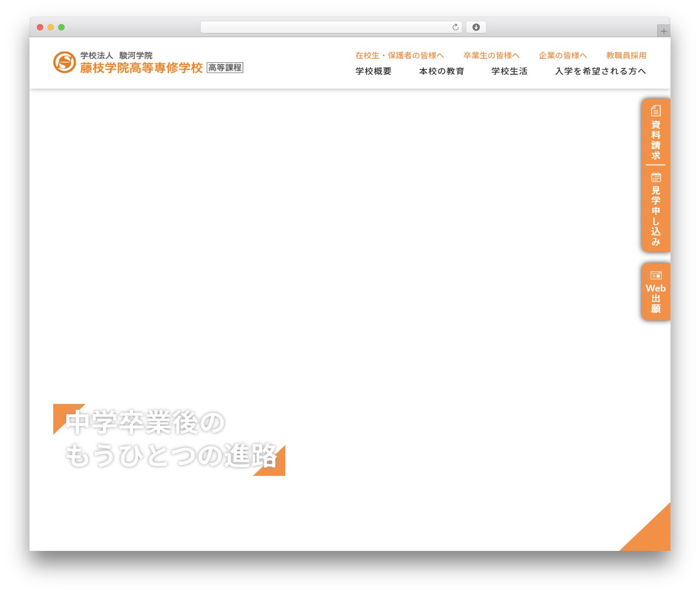Click the document icon above 資料請求
Image resolution: width=700 pixels, height=593 pixels.
656,111
